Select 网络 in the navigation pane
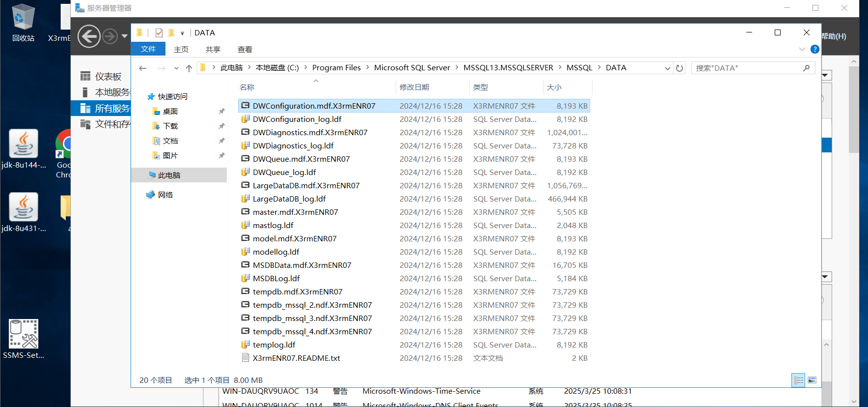868x407 pixels. (165, 195)
